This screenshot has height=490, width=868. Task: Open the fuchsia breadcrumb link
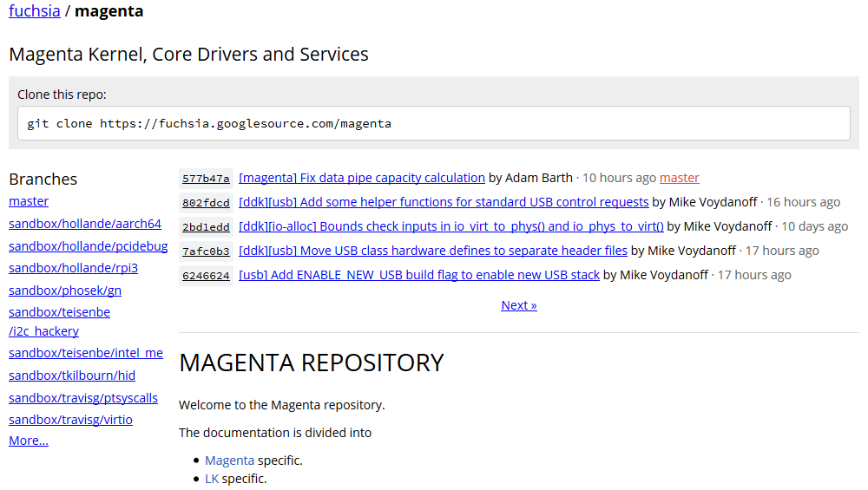[35, 11]
